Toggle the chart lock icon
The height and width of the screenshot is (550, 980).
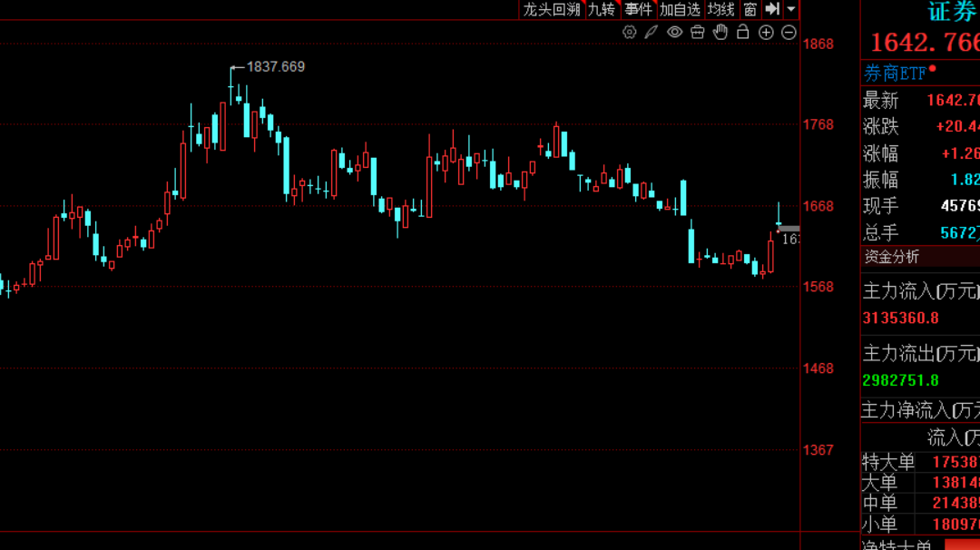pos(743,33)
